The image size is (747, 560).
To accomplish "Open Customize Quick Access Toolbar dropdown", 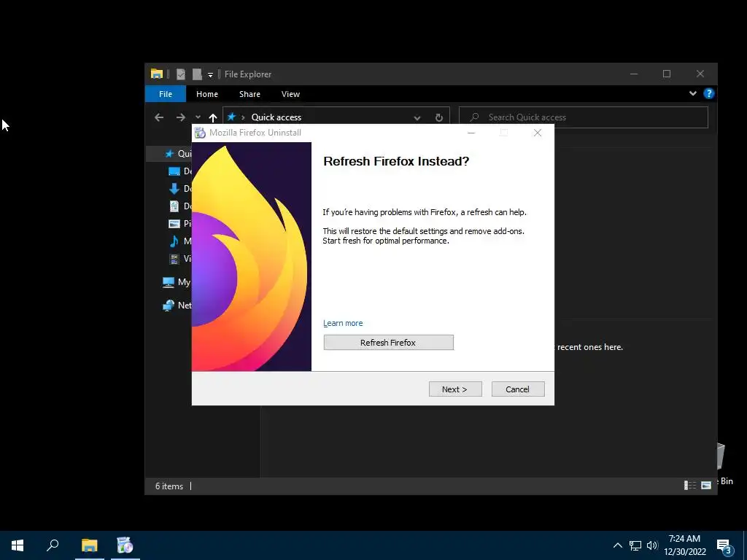I will point(210,75).
